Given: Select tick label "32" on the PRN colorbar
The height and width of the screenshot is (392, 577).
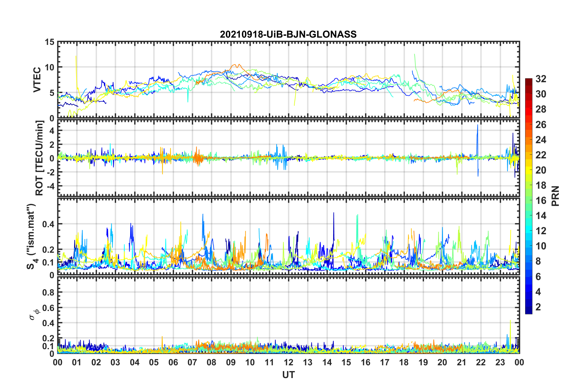Looking at the screenshot, I should pyautogui.click(x=541, y=79).
